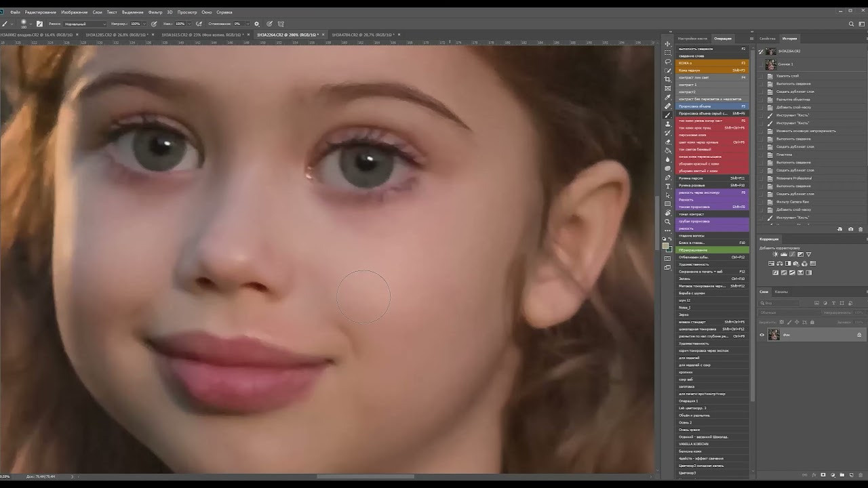The image size is (868, 488).
Task: Enable airbrush mode in the options bar
Action: [199, 23]
